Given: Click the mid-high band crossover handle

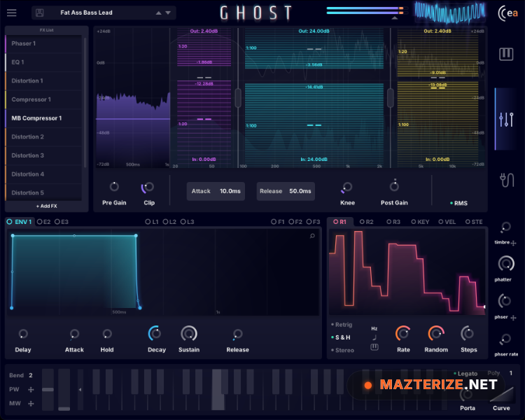Looking at the screenshot, I should pos(391,98).
